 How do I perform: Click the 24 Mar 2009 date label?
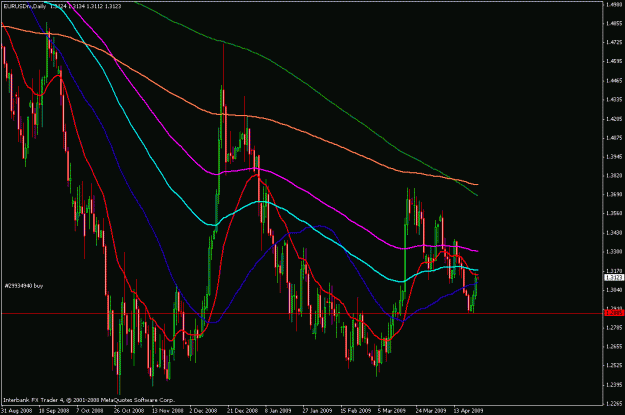pos(431,410)
